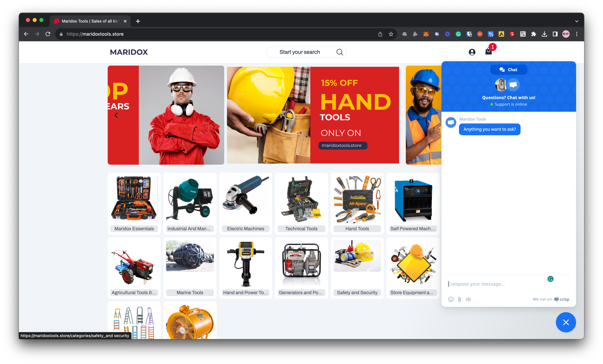Reload the page
603x364 pixels.
[48, 34]
